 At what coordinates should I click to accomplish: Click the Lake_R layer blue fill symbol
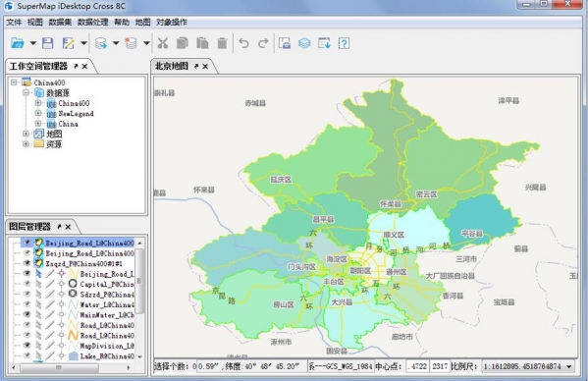[x=73, y=355]
